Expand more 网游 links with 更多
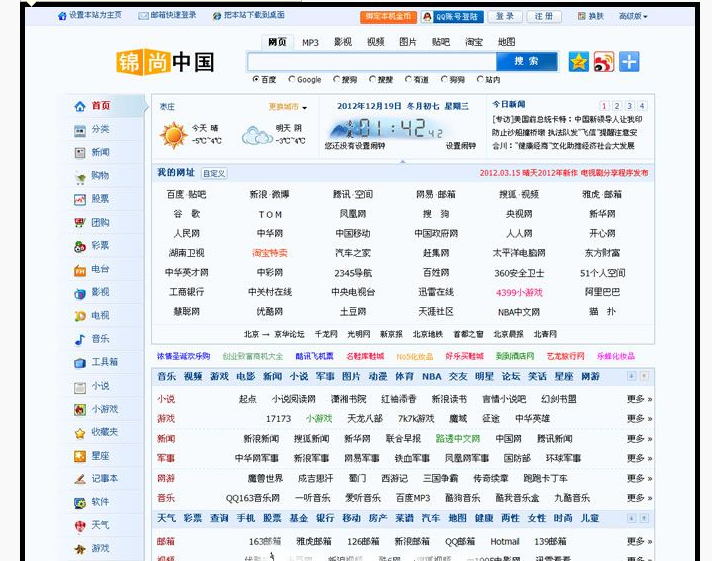This screenshot has height=561, width=718. pos(639,479)
